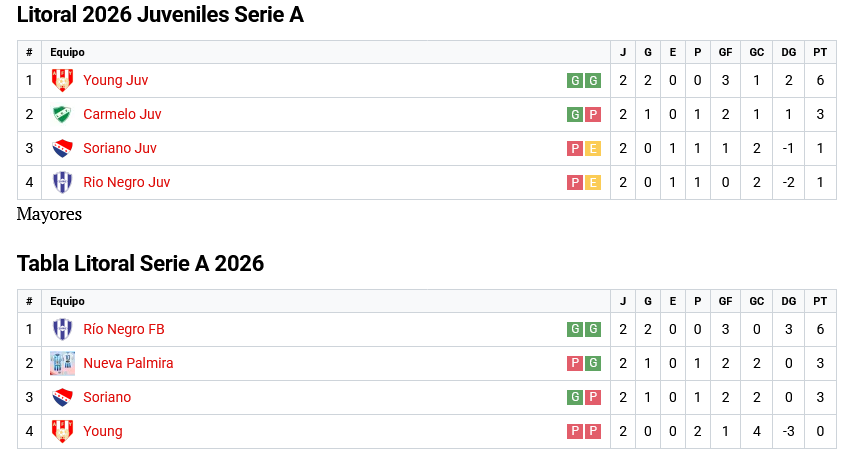Click the Carmelo Juv team crest
858x463 pixels.
(x=62, y=115)
